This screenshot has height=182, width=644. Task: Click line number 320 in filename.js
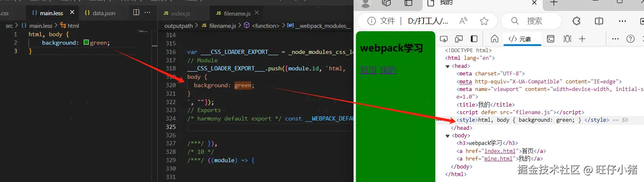point(170,85)
